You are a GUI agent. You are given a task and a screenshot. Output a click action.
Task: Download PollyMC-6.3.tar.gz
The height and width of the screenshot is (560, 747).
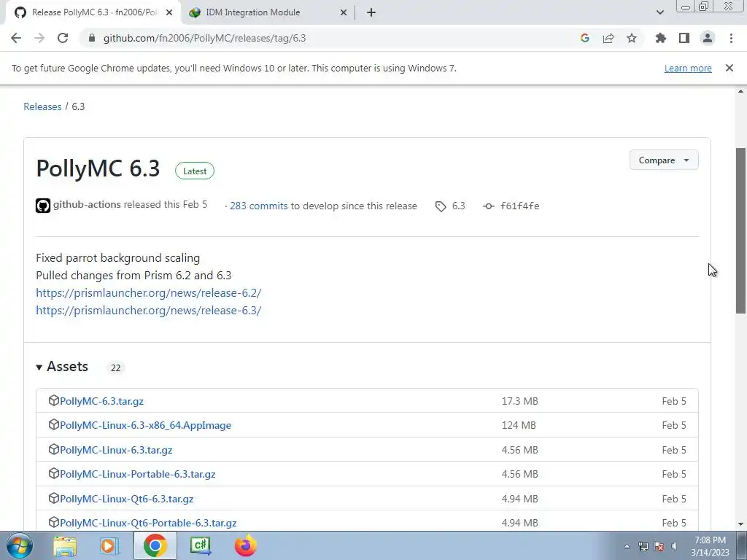click(x=101, y=401)
